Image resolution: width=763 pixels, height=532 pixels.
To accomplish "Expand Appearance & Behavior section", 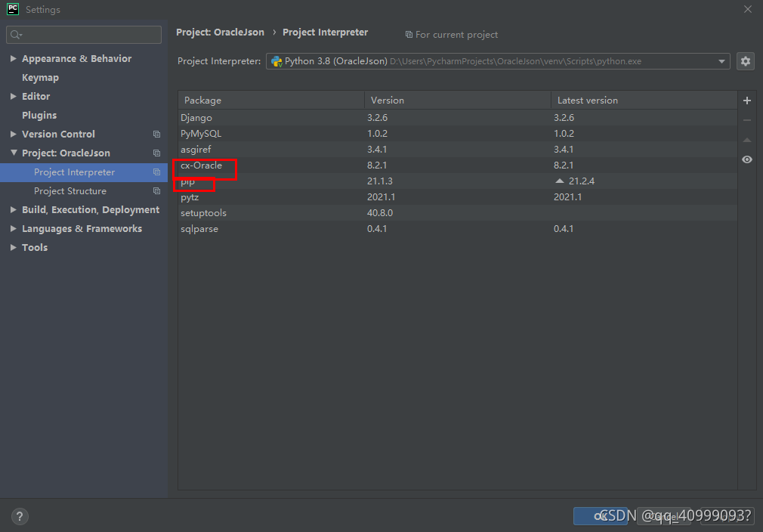I will coord(13,58).
